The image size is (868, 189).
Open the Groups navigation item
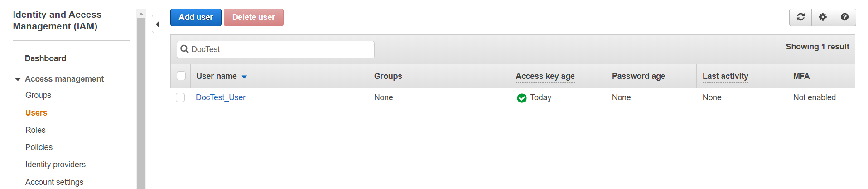point(38,95)
